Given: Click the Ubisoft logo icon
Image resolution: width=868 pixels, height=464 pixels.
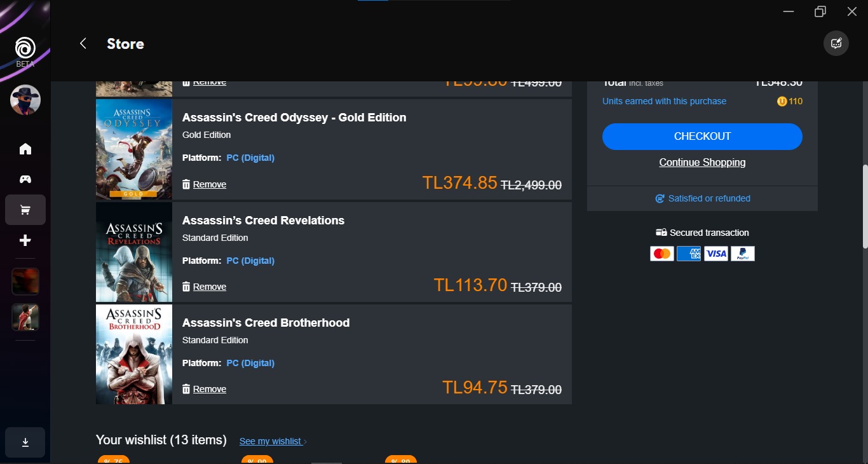Looking at the screenshot, I should click(25, 48).
